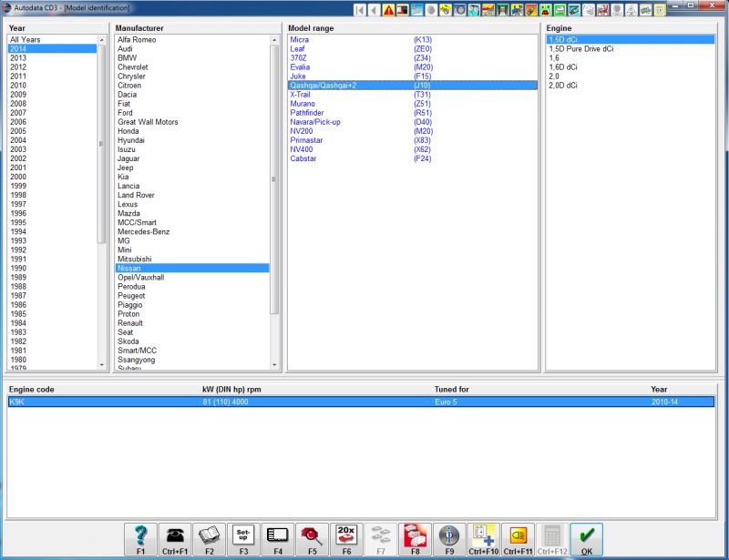This screenshot has height=560, width=729.
Task: Pick the 370Z model range
Action: [x=413, y=58]
